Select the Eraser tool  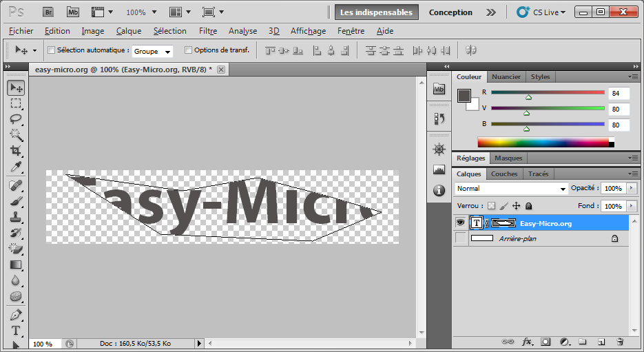point(16,249)
